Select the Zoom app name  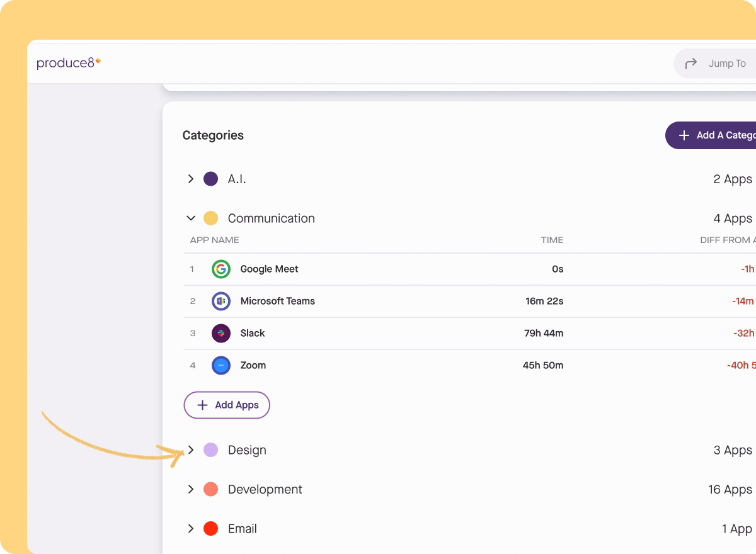[253, 366]
